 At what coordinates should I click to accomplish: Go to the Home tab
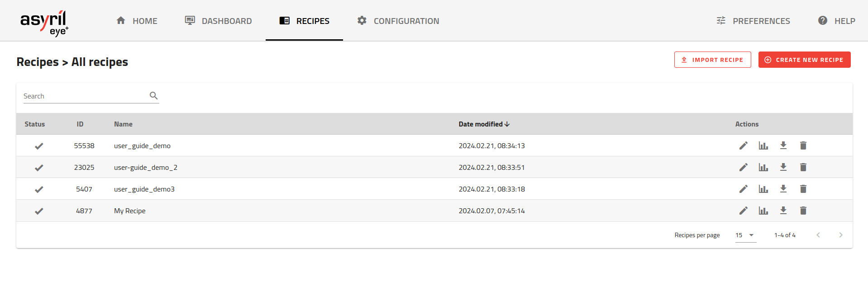137,21
